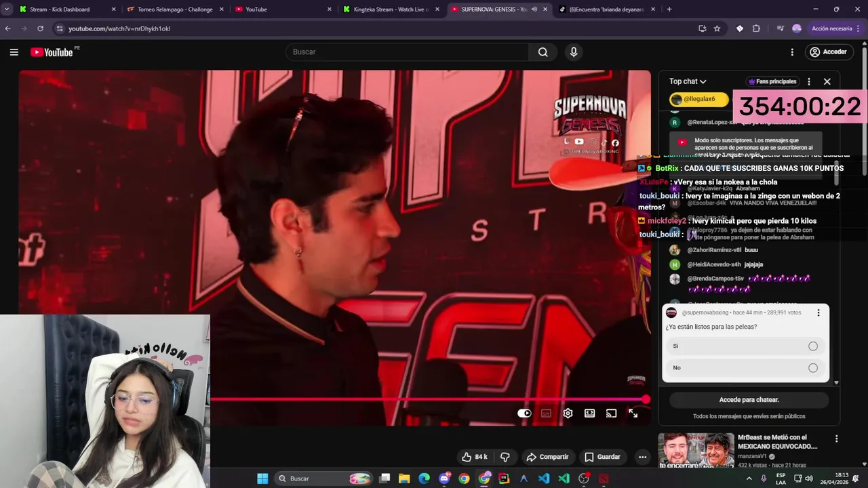Viewport: 868px width, 488px height.
Task: Open MrBeast se Metió video title
Action: point(777,442)
